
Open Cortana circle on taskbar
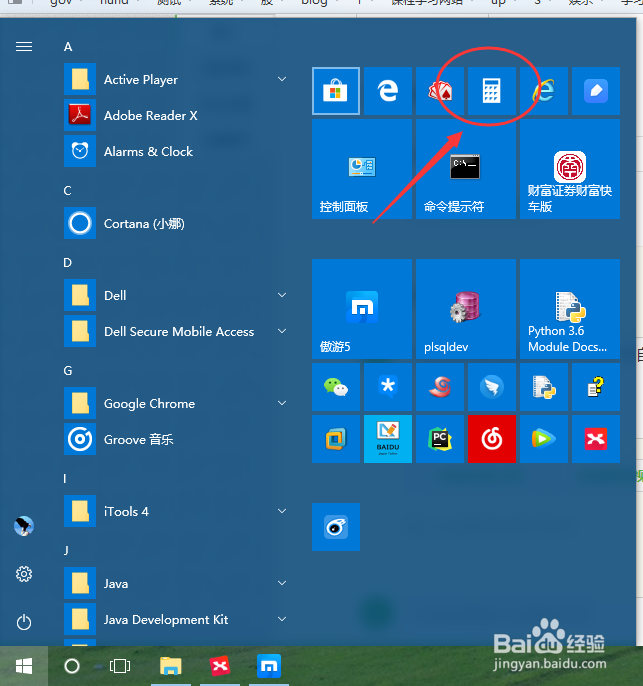click(x=72, y=666)
